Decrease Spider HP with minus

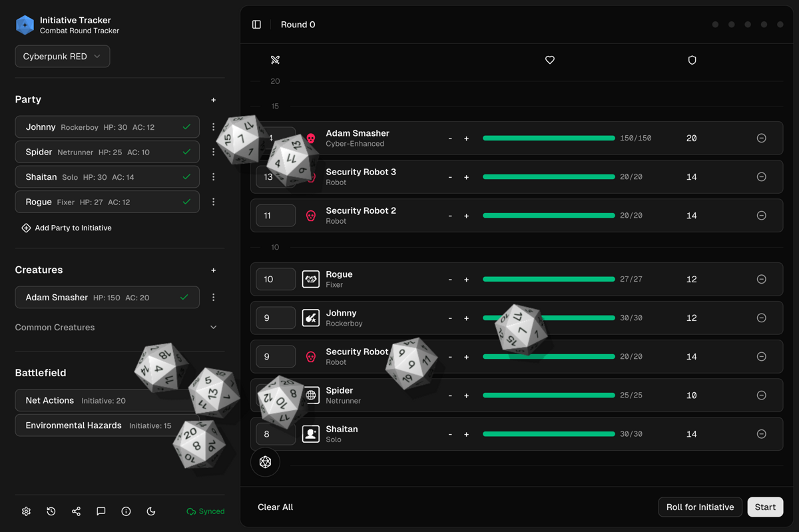[x=450, y=396]
